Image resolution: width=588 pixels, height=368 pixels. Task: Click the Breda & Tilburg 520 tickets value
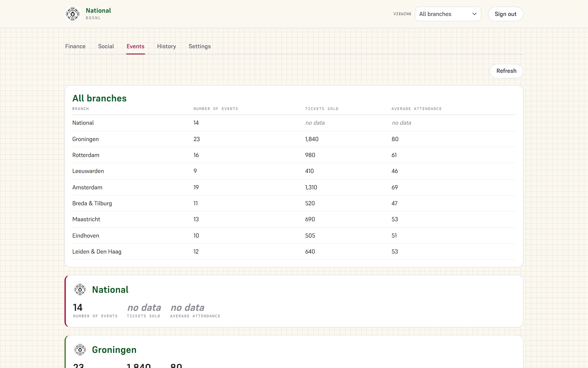310,203
